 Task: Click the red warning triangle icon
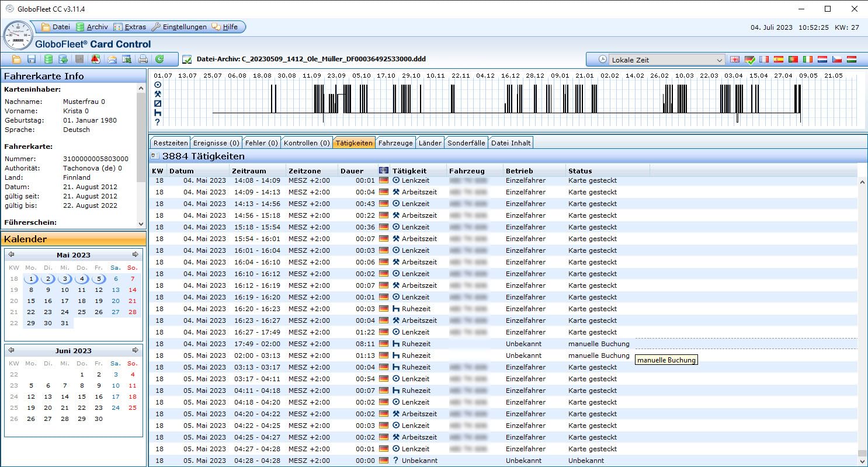[x=96, y=59]
